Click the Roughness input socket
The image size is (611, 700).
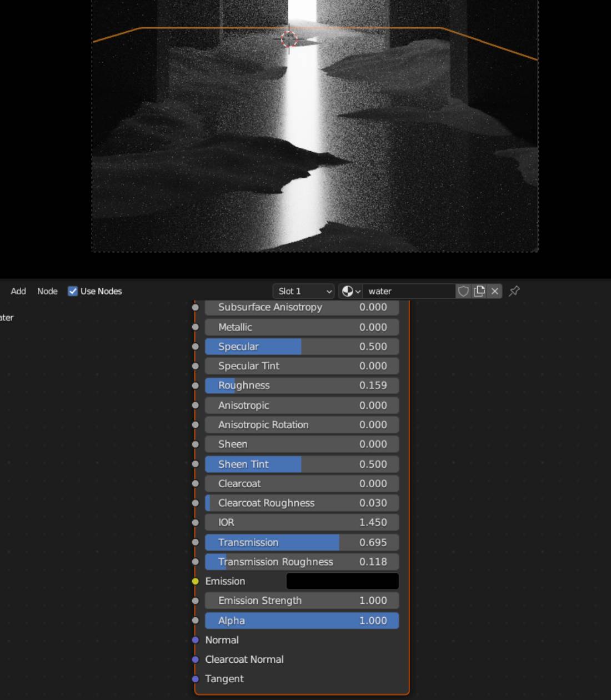pos(196,386)
